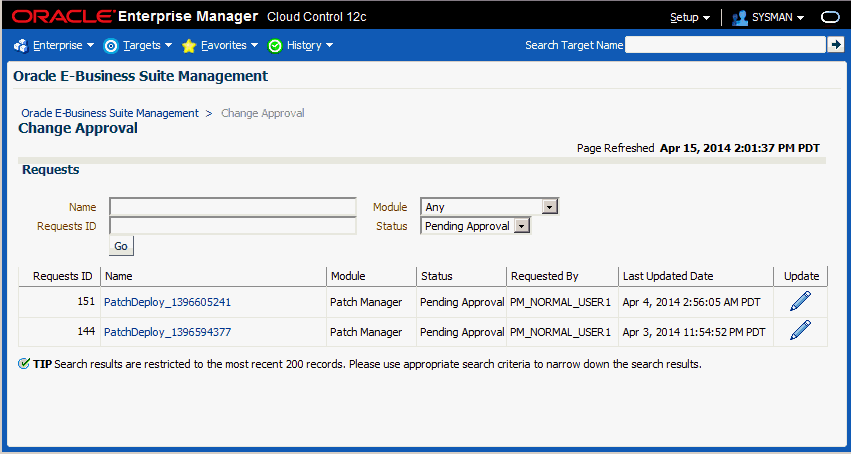Click the Update column header
This screenshot has width=851, height=454.
click(801, 276)
